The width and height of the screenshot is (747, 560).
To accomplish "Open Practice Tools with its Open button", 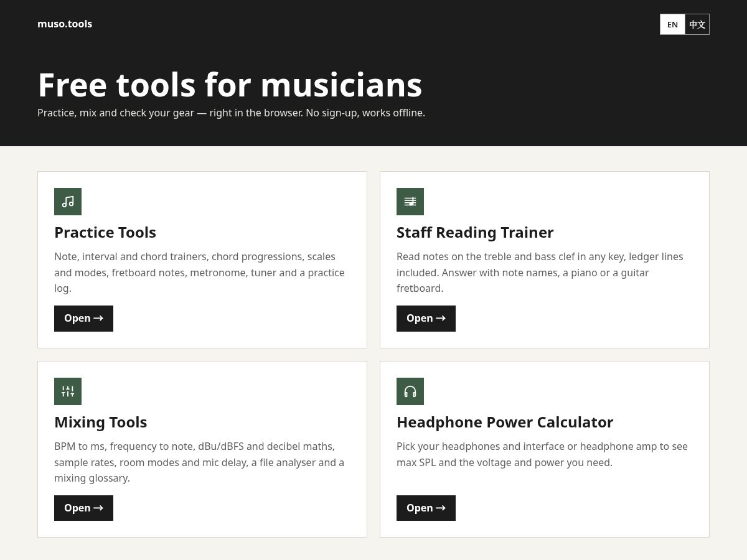I will click(x=83, y=319).
